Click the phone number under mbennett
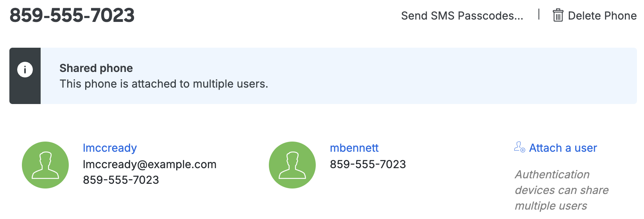 [368, 164]
